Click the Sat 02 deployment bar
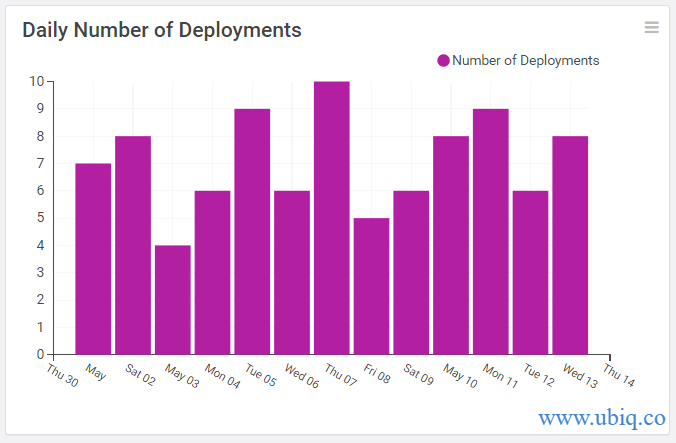This screenshot has height=443, width=676. coord(133,246)
